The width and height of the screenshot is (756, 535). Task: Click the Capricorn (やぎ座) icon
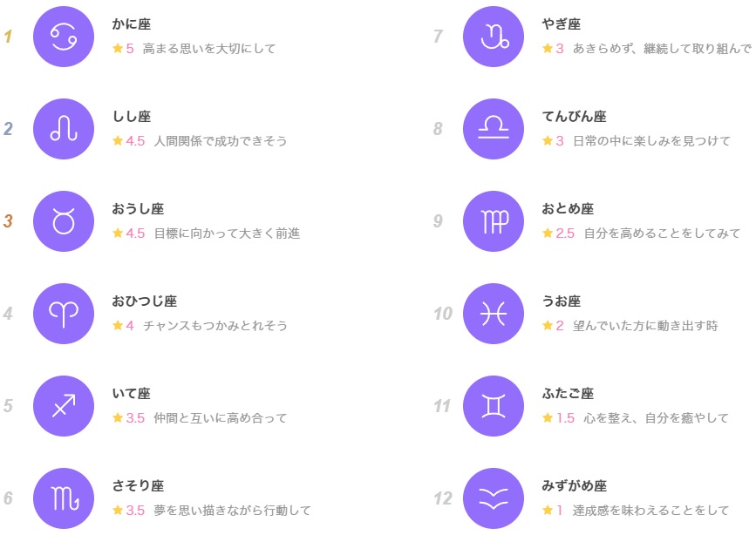(494, 37)
